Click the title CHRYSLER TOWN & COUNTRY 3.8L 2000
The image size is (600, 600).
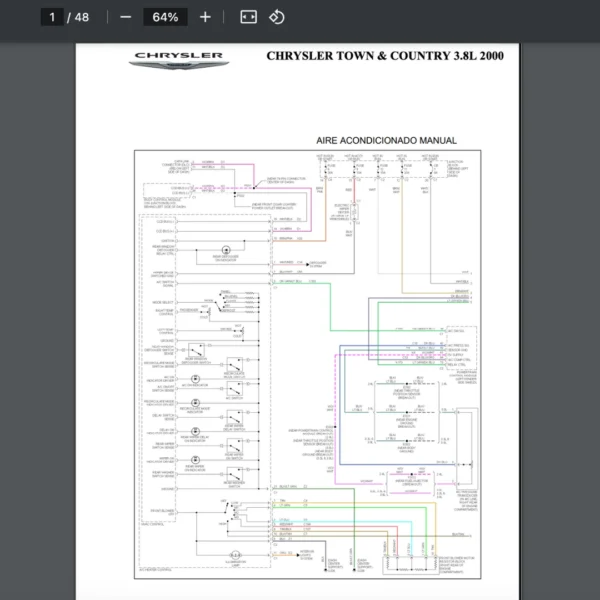click(385, 56)
